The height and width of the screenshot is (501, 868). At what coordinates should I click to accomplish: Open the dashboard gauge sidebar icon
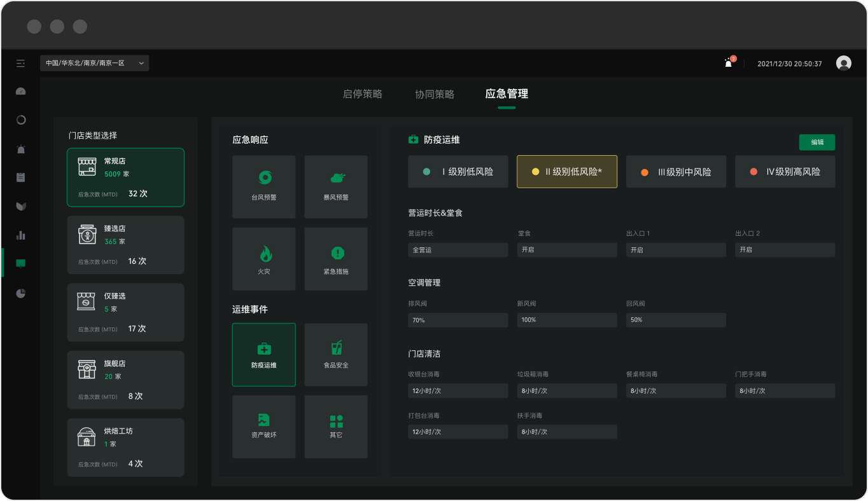coord(21,91)
